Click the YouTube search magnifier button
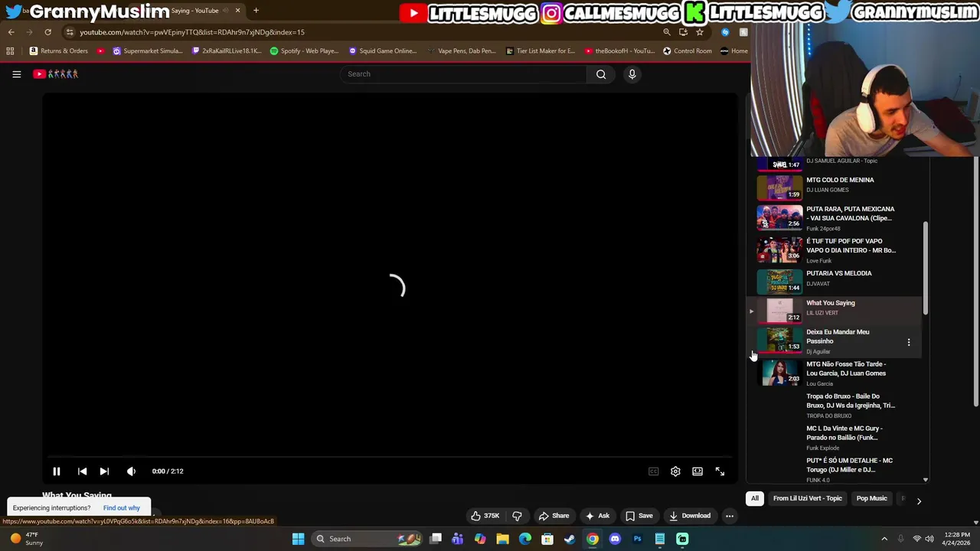The width and height of the screenshot is (980, 551). (601, 74)
